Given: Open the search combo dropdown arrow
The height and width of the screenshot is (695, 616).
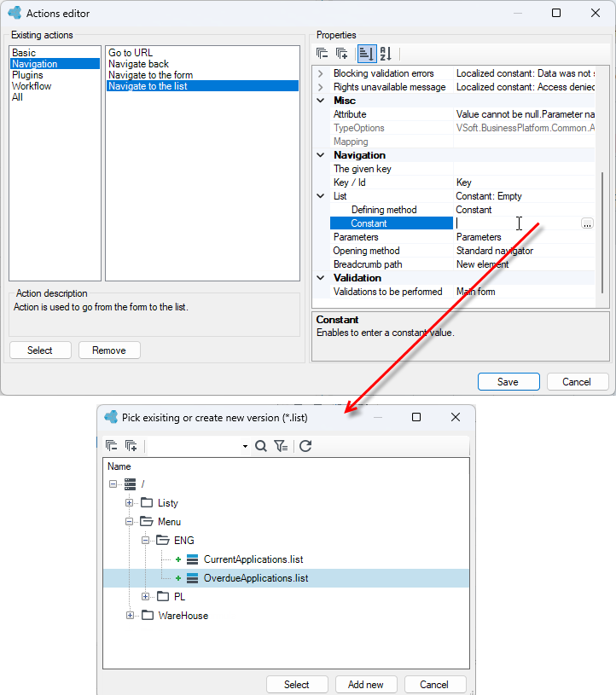Looking at the screenshot, I should [x=245, y=446].
